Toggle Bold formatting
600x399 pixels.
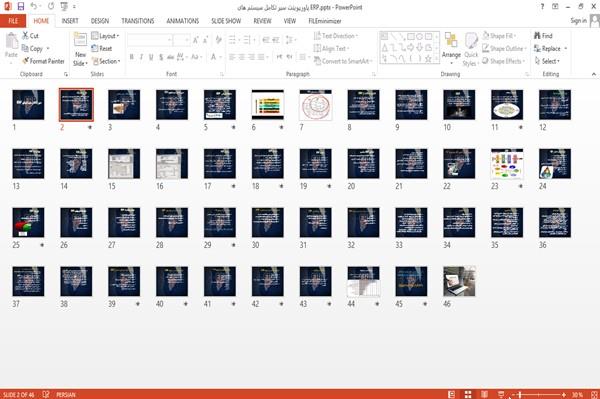pyautogui.click(x=131, y=57)
